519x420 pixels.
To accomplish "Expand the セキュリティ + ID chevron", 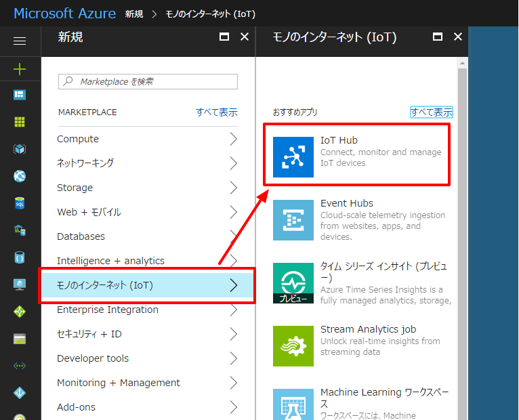I will point(234,334).
